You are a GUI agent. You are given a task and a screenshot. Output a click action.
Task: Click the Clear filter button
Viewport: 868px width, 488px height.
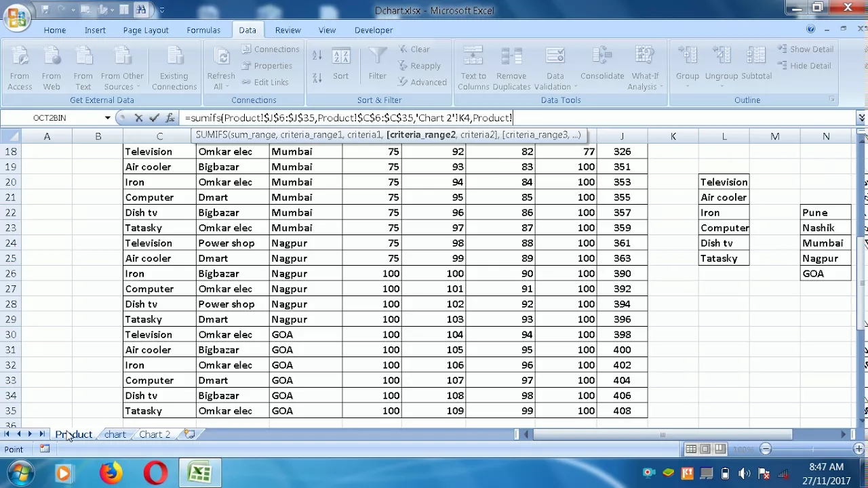[x=414, y=49]
